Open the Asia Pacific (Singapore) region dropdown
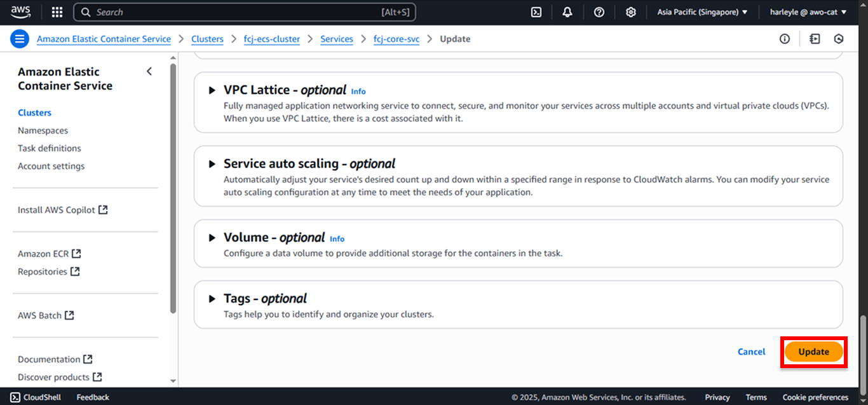868x405 pixels. pos(702,12)
